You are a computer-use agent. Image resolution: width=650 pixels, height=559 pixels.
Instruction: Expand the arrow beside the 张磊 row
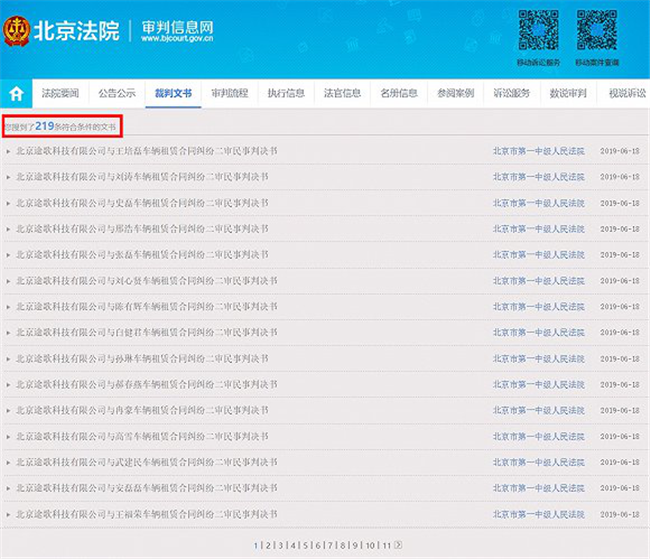click(8, 255)
